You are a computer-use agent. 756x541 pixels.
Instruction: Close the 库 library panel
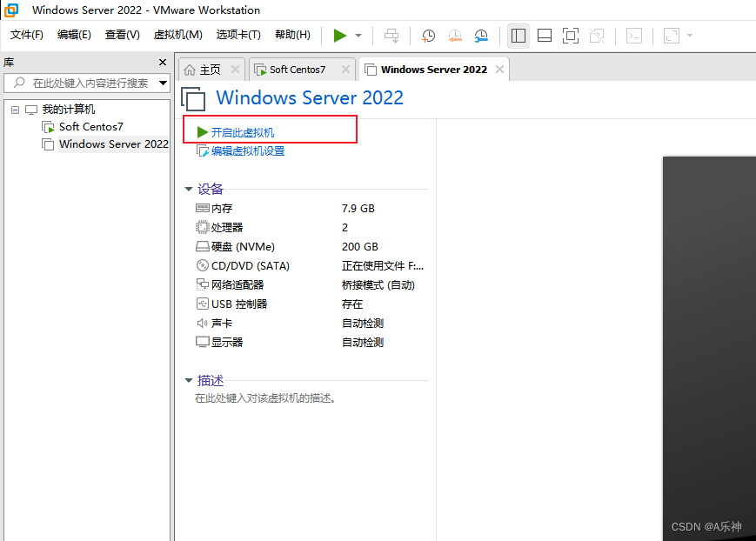163,63
